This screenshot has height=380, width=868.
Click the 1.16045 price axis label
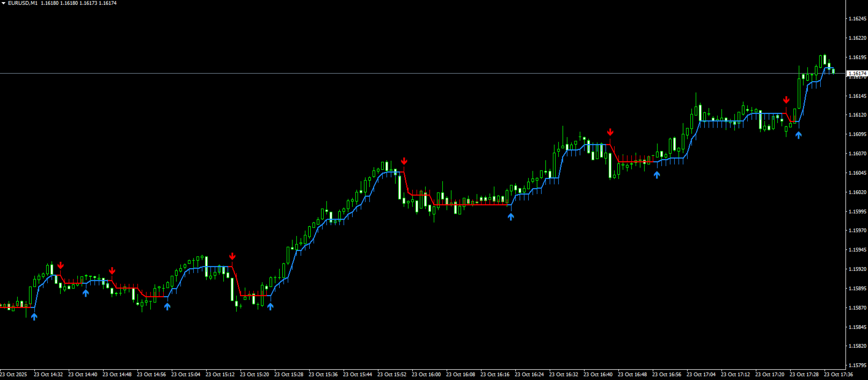pyautogui.click(x=857, y=173)
